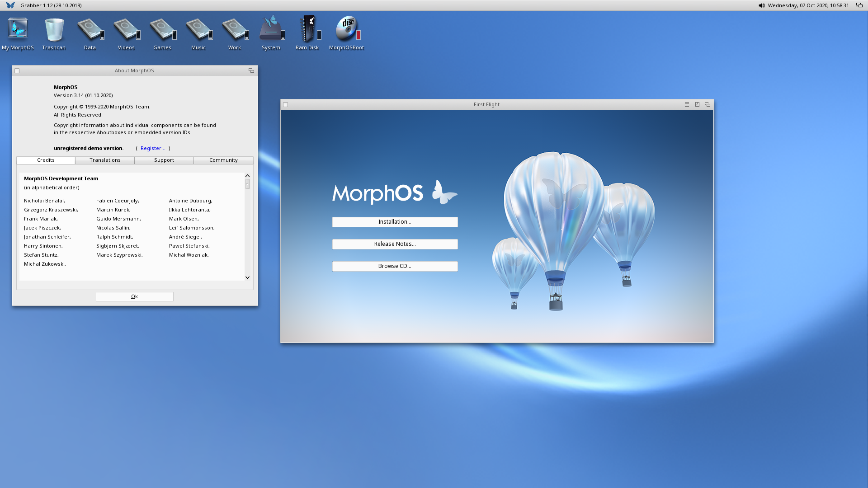
Task: Click the name 'Marcin Kurek,'
Action: [x=113, y=210]
